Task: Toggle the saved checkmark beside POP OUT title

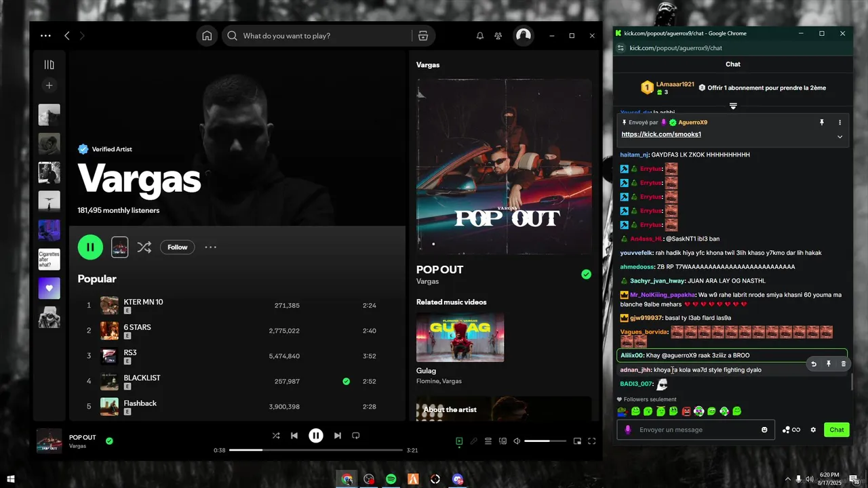Action: pyautogui.click(x=586, y=274)
